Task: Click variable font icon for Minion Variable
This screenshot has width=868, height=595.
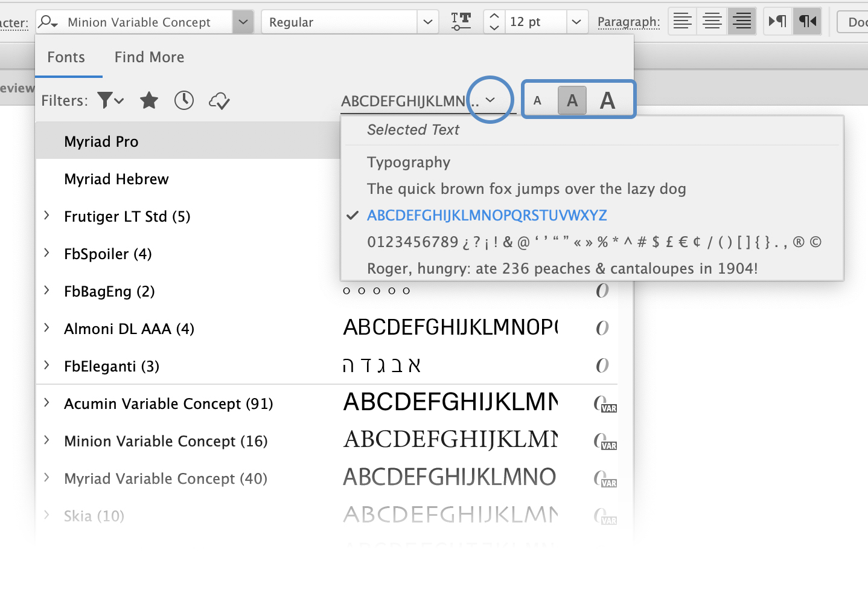Action: (x=605, y=442)
